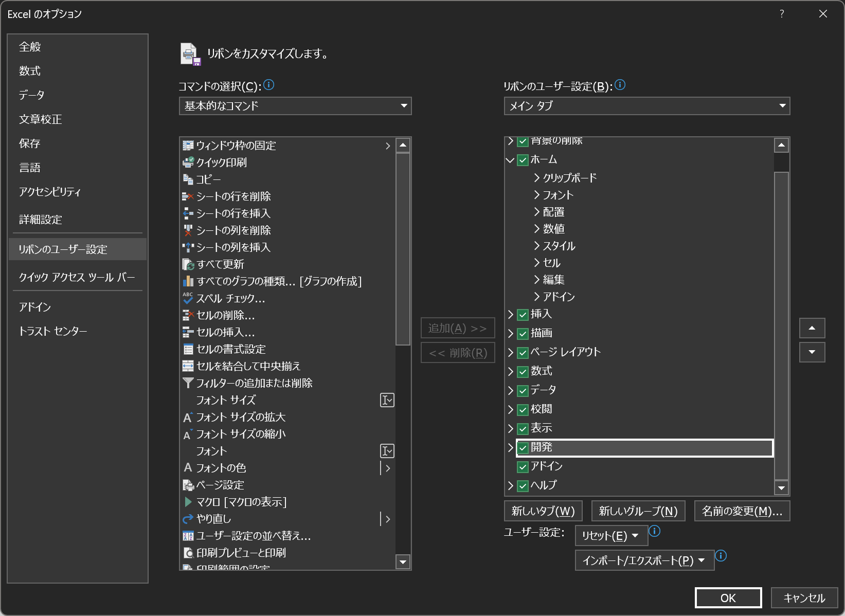Select the クイック印刷 printer icon

[x=188, y=162]
